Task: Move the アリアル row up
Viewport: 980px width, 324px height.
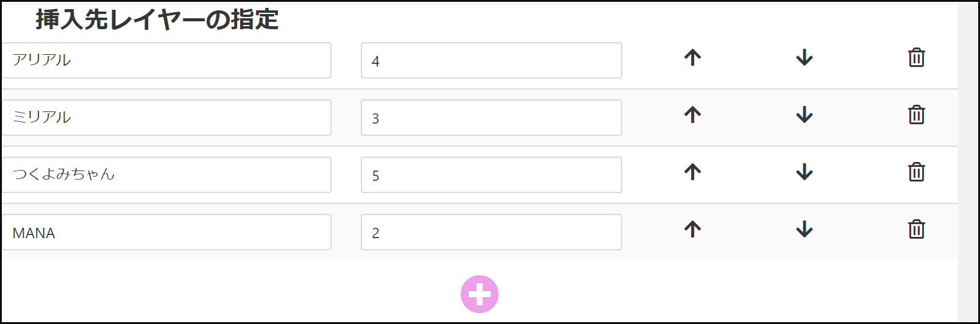Action: [692, 58]
